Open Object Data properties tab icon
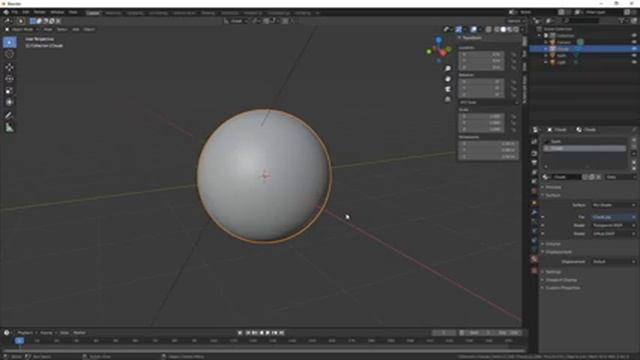This screenshot has height=360, width=640. (534, 249)
